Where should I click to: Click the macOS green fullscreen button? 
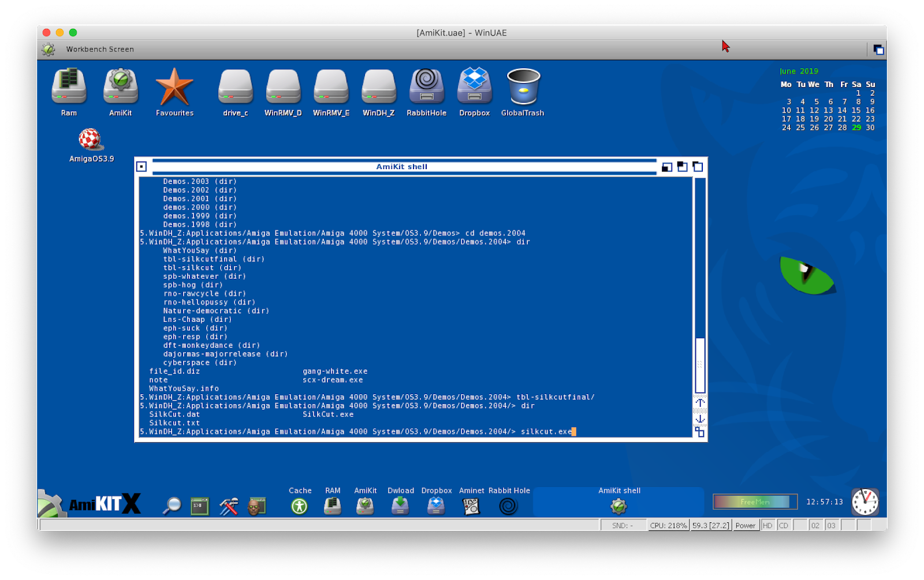coord(73,33)
